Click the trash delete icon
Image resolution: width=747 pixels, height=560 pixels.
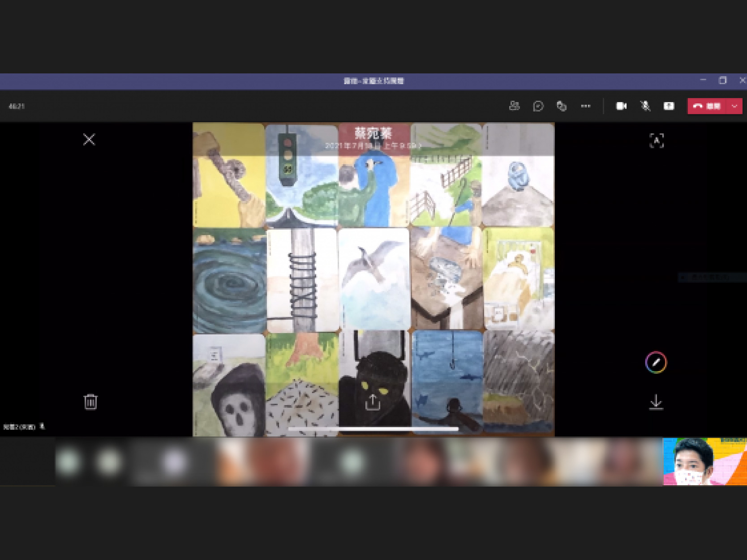(x=90, y=402)
